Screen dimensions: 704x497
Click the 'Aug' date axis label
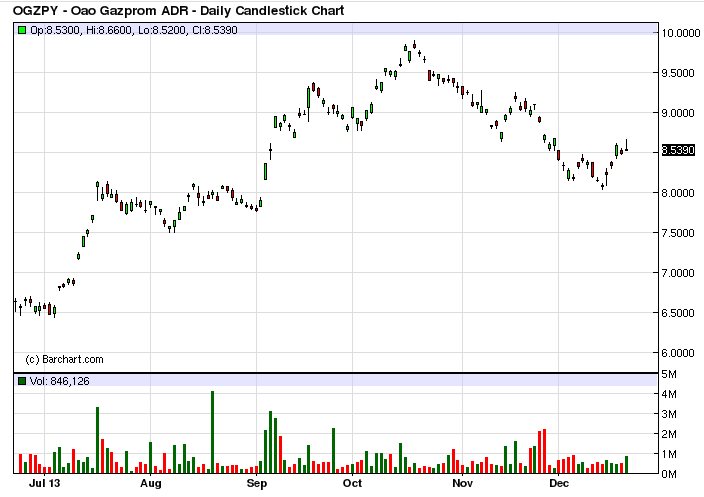click(x=150, y=484)
